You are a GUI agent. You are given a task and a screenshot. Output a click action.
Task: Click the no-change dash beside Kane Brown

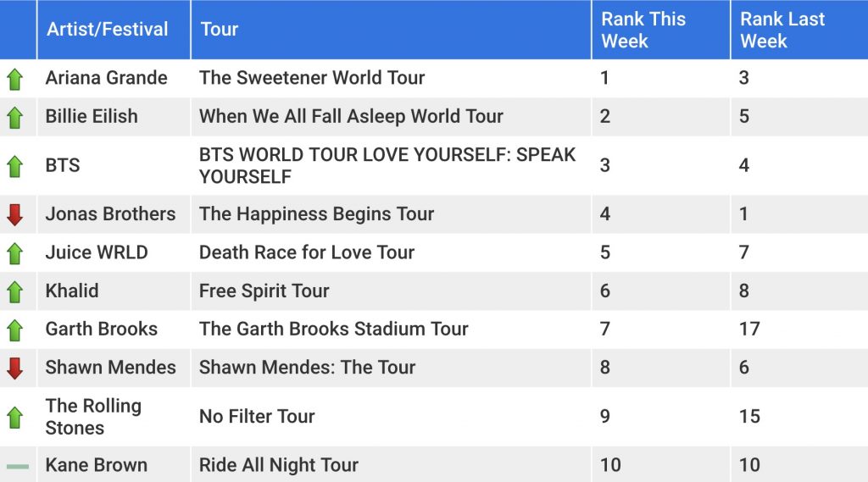pyautogui.click(x=18, y=467)
